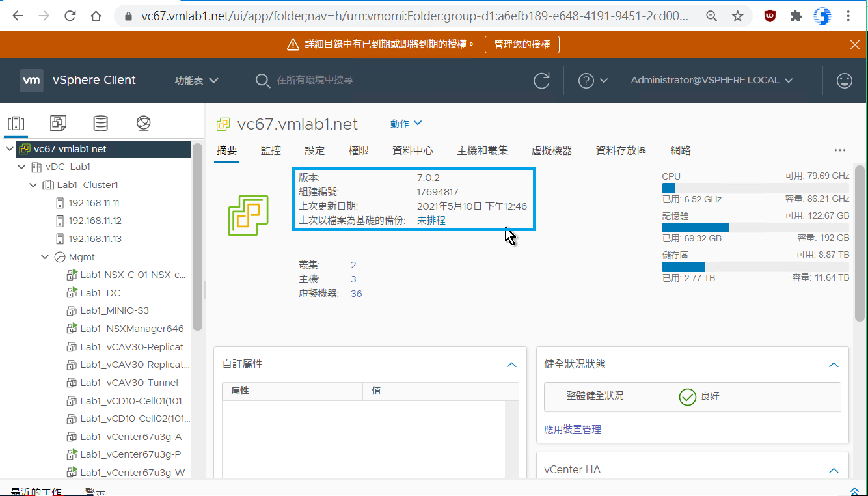Click the refresh icon in vSphere header

click(x=541, y=81)
